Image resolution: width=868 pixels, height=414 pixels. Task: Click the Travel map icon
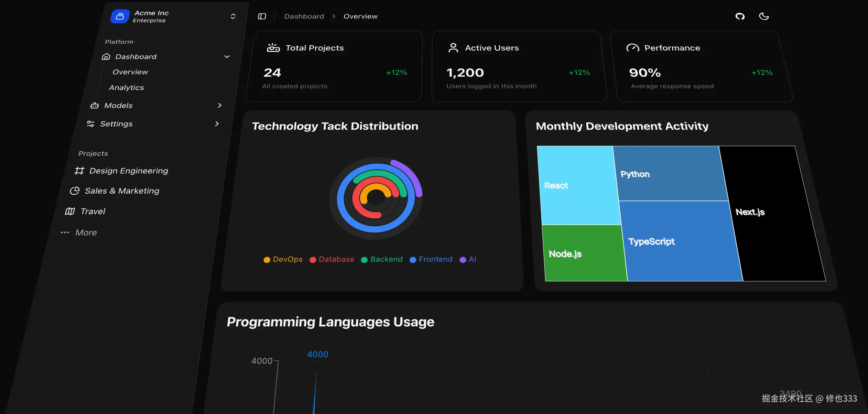(70, 211)
